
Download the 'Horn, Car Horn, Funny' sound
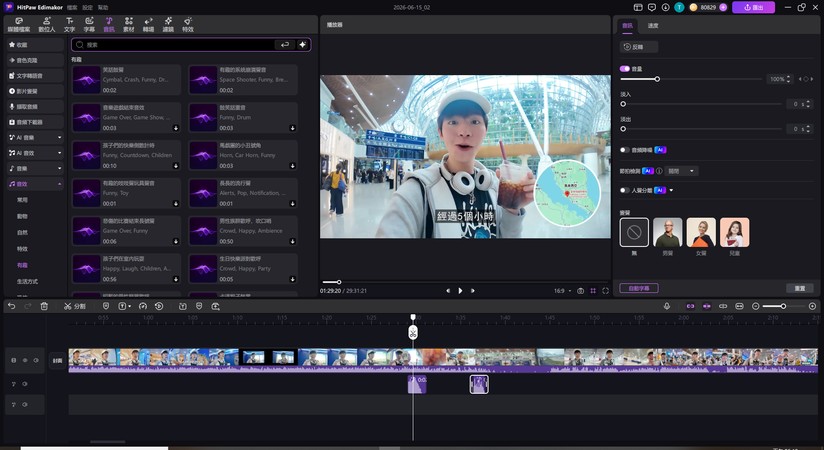click(x=292, y=166)
